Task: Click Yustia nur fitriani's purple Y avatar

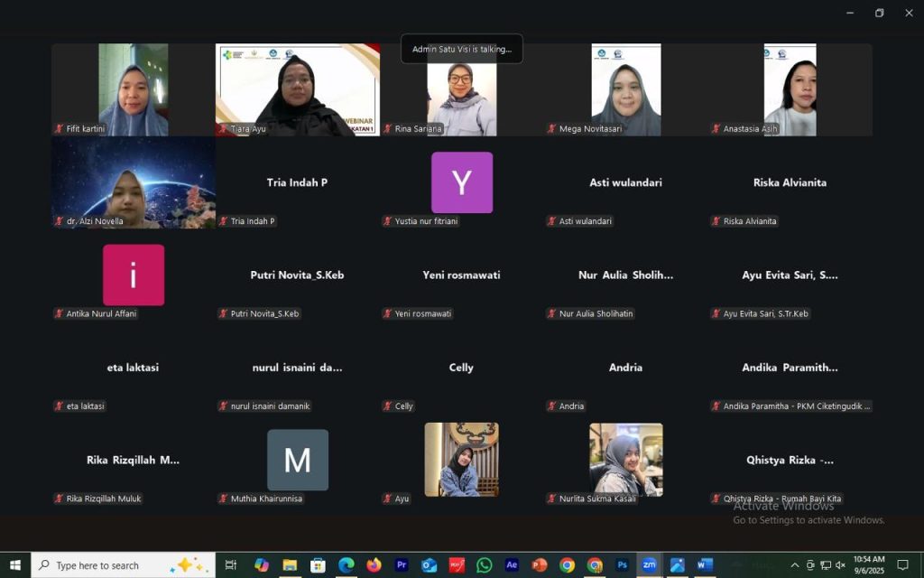Action: click(x=462, y=182)
